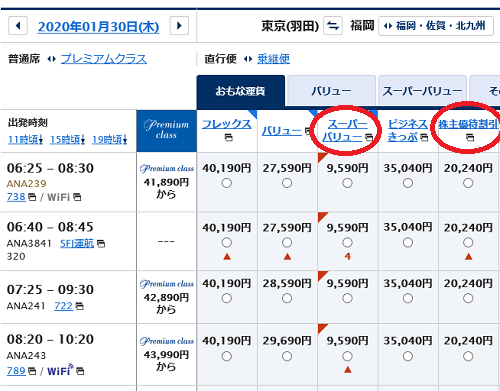Select 40,190円 Flex fare for 07:25 flight
500x391 pixels.
pyautogui.click(x=227, y=298)
